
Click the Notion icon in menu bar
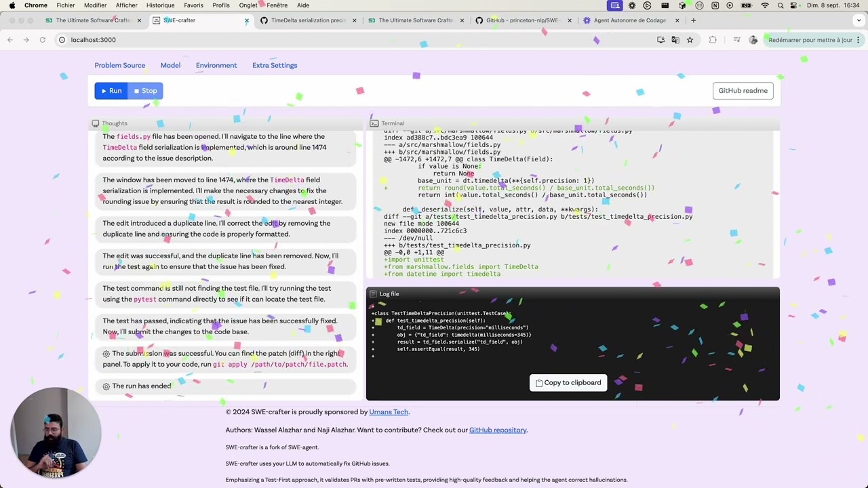coord(715,5)
